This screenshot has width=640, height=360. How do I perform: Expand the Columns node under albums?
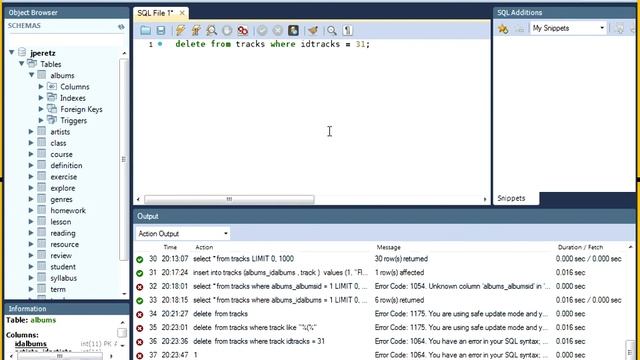tap(41, 86)
